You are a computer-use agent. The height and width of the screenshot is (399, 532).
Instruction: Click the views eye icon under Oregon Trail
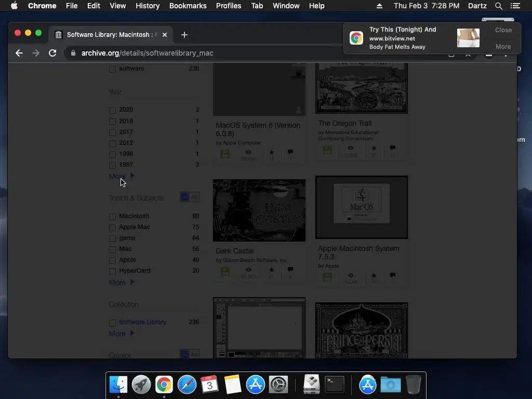(351, 148)
